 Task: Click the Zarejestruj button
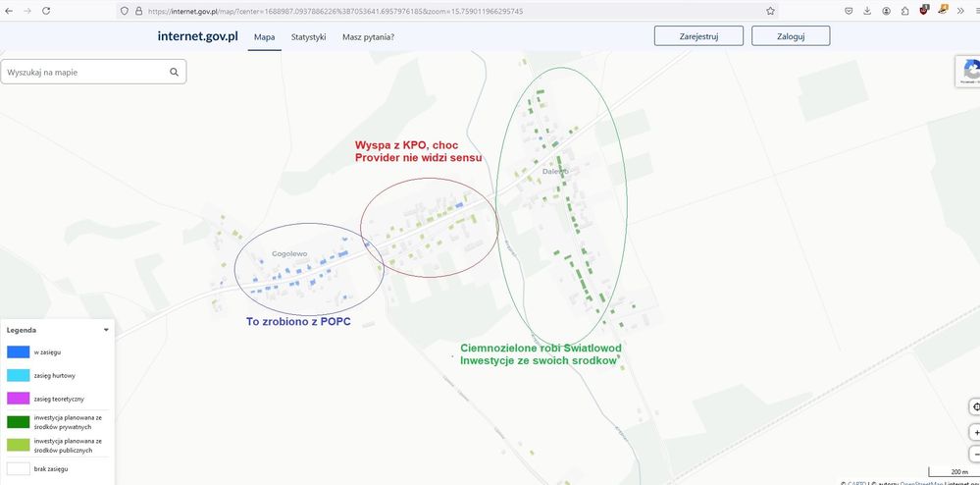click(x=698, y=36)
